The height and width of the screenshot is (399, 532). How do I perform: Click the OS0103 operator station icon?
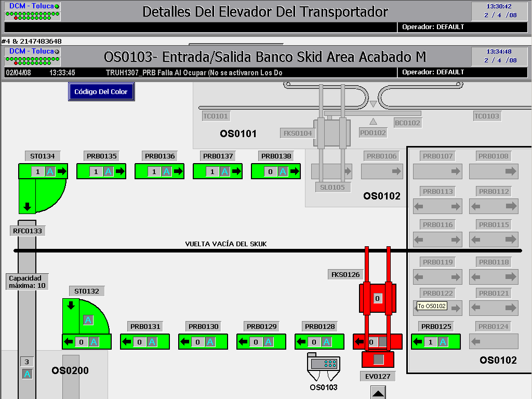[324, 368]
